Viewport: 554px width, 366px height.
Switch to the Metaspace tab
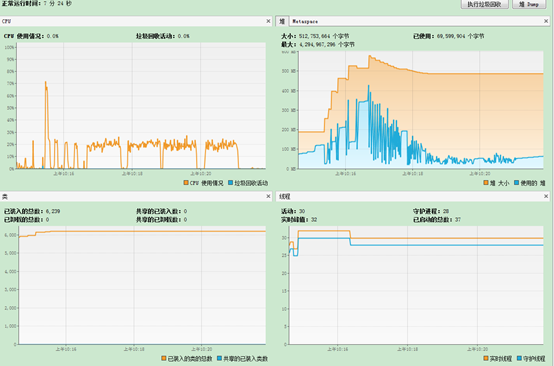click(305, 21)
